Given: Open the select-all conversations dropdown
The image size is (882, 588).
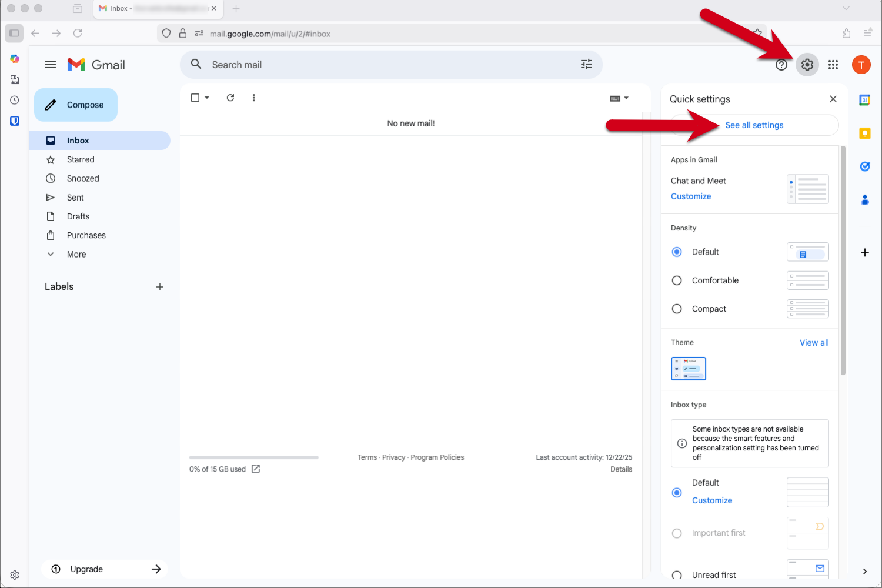Looking at the screenshot, I should 206,98.
